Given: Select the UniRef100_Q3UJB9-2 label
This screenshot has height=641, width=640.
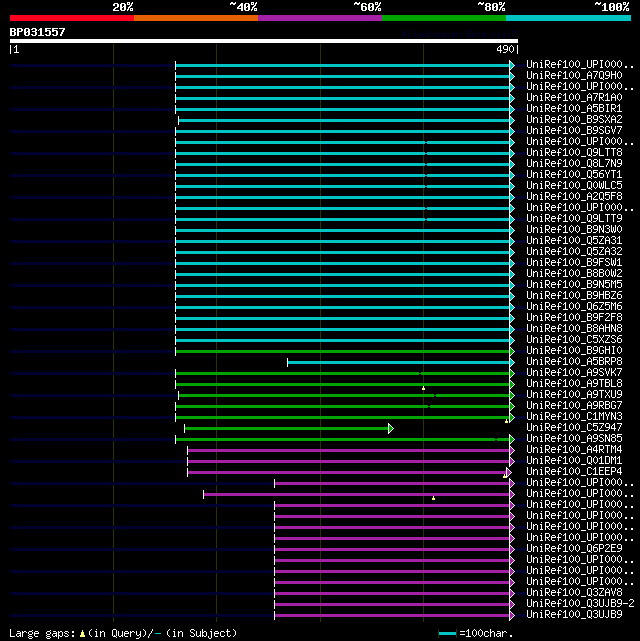Looking at the screenshot, I should pyautogui.click(x=580, y=604).
